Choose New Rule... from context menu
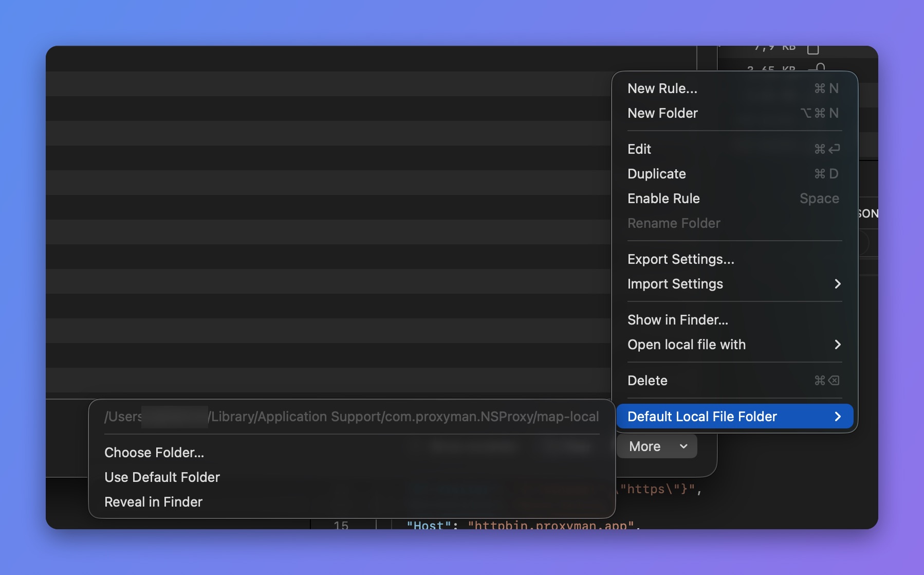924x575 pixels. tap(734, 88)
